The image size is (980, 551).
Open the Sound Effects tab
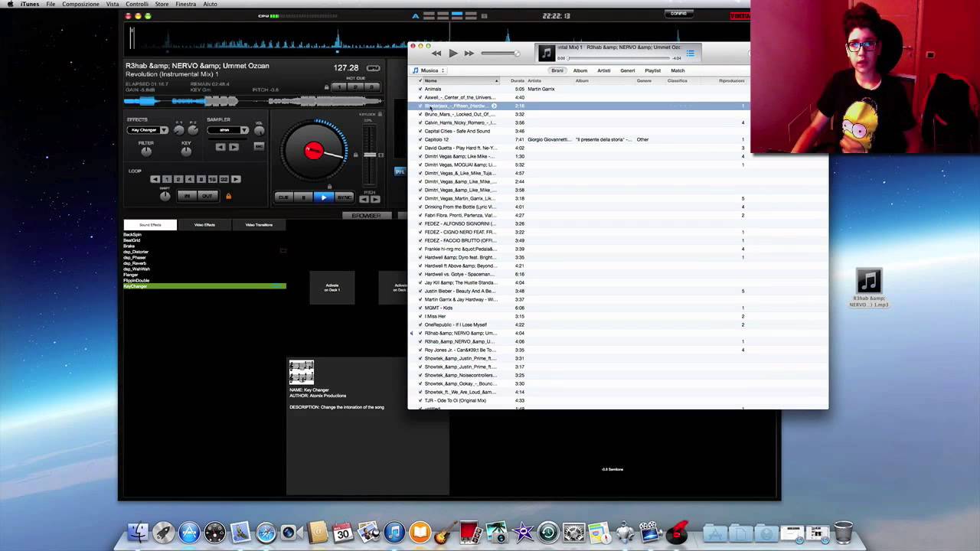click(x=150, y=225)
